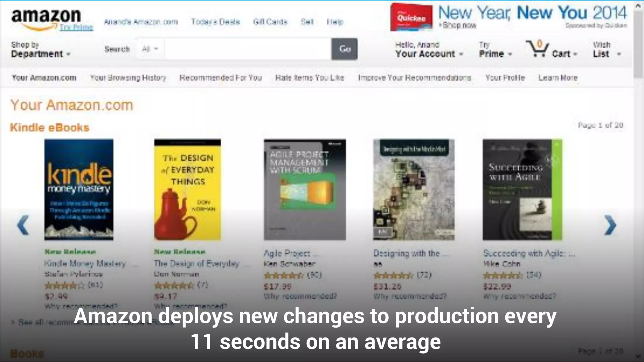Viewport: 644px width, 362px height.
Task: Select Learn More tab
Action: 558,78
